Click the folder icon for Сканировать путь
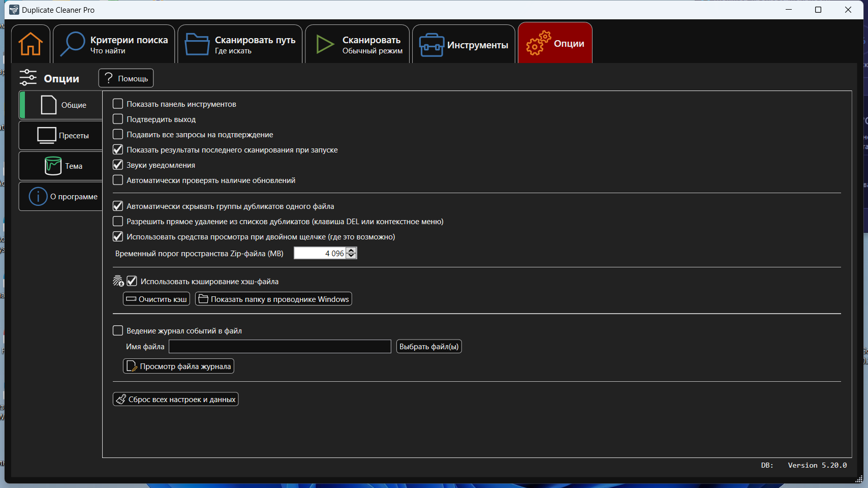868x488 pixels. [197, 44]
